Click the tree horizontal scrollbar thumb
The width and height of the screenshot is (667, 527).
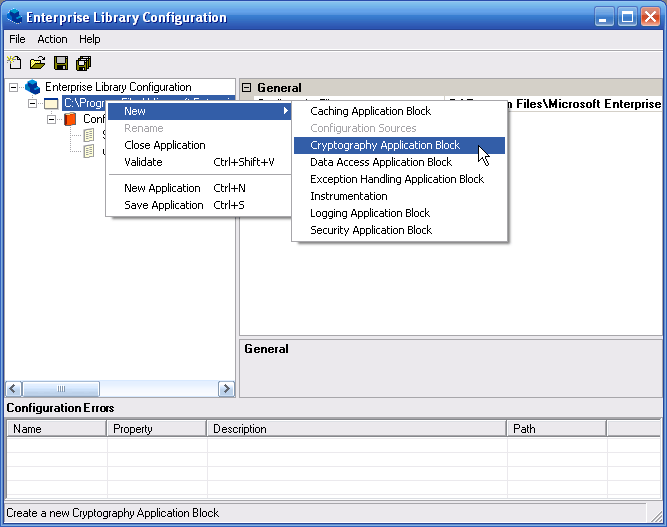click(x=61, y=389)
